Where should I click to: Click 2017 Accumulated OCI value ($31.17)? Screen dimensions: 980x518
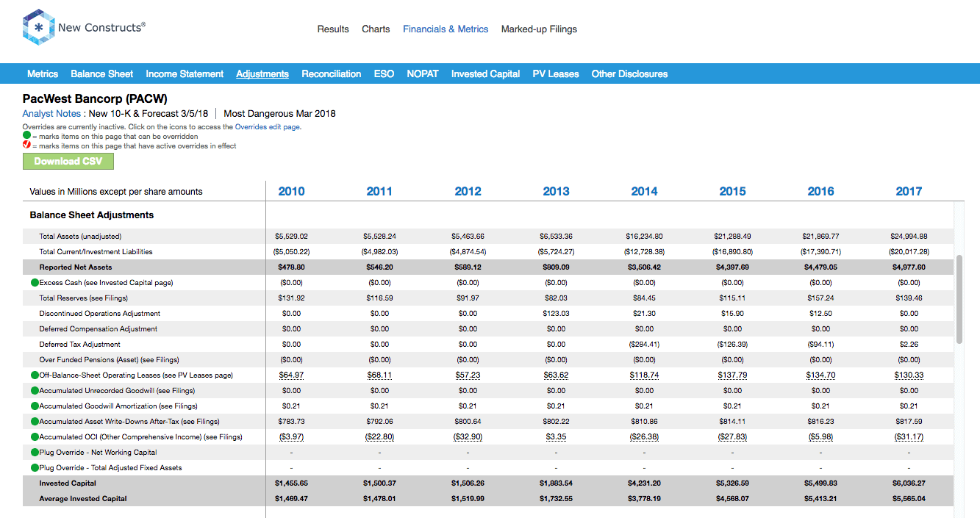[x=909, y=437]
